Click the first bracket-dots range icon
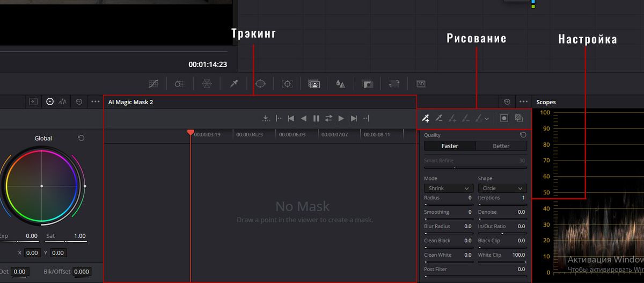The height and width of the screenshot is (283, 644). coord(279,118)
